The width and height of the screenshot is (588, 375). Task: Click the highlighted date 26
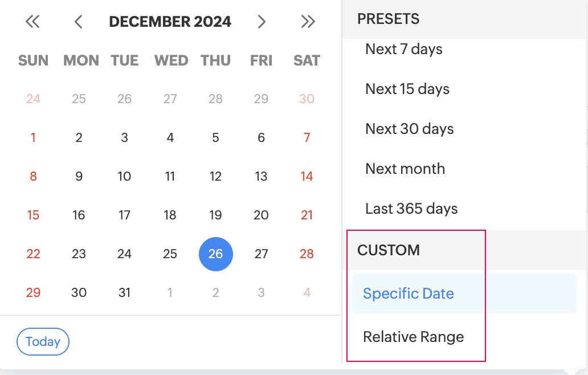coord(215,254)
